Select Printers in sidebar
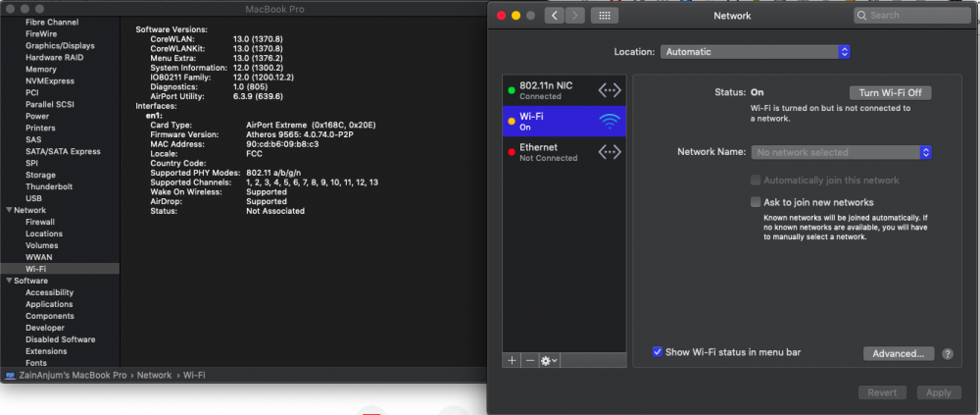980x415 pixels. [x=40, y=128]
